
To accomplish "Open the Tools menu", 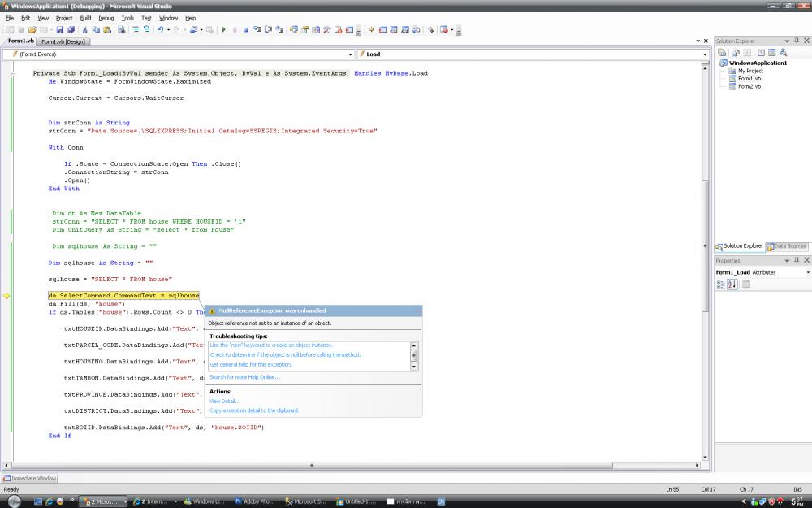I will (127, 18).
